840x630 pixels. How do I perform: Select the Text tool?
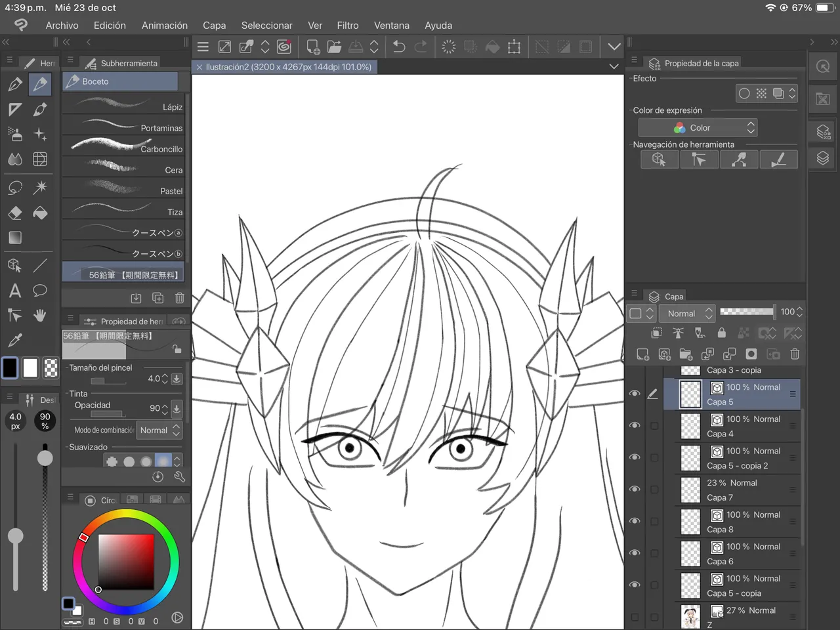pos(15,291)
